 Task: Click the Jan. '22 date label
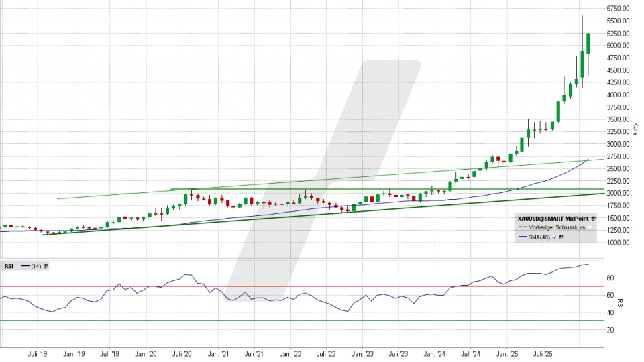[x=290, y=354]
